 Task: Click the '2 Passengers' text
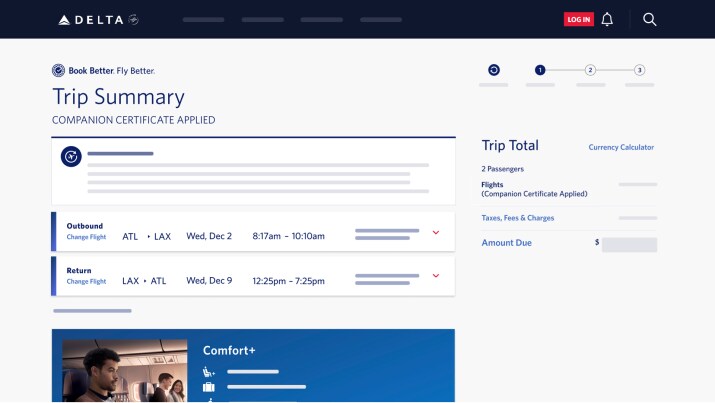(x=503, y=169)
